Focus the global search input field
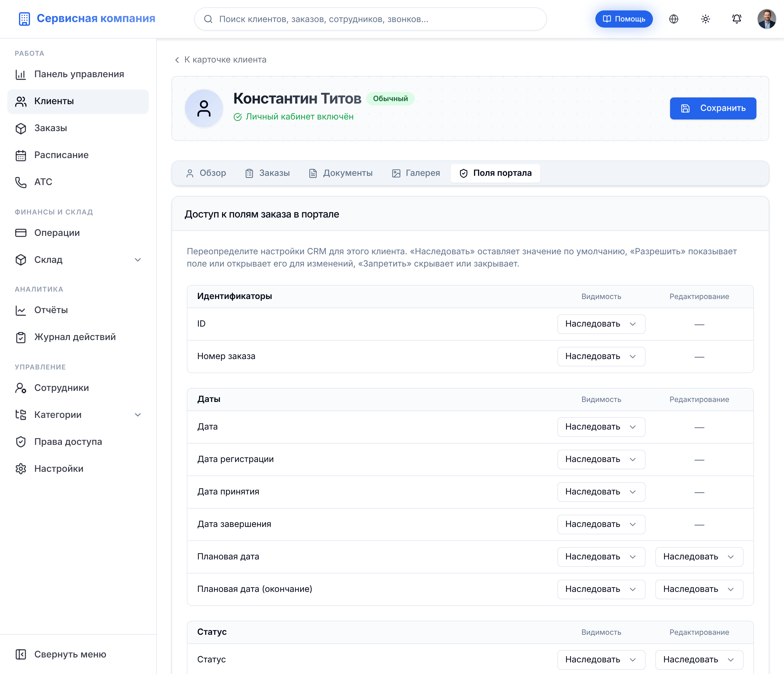Viewport: 784px width, 674px height. coord(370,19)
